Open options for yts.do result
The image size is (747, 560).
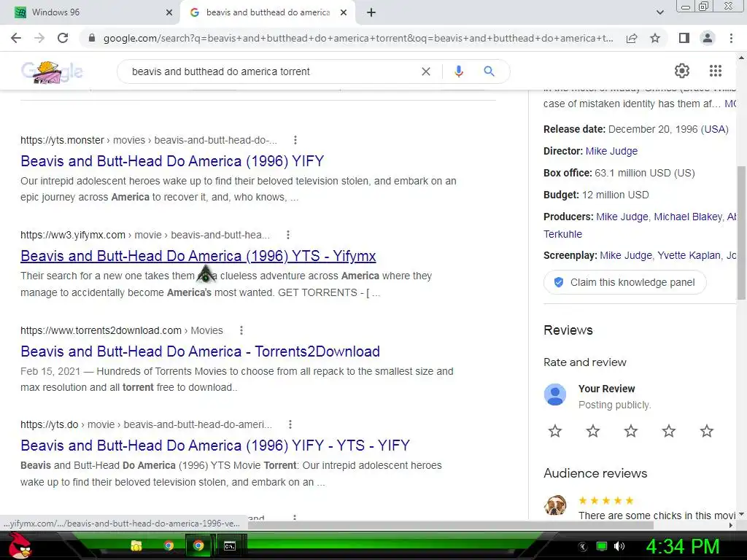click(290, 424)
